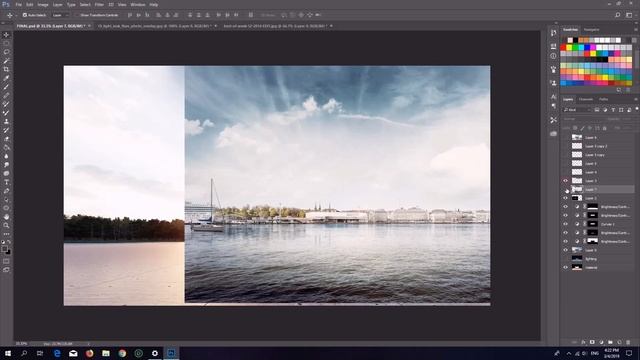Filter layers by type with the T icon

tap(613, 110)
